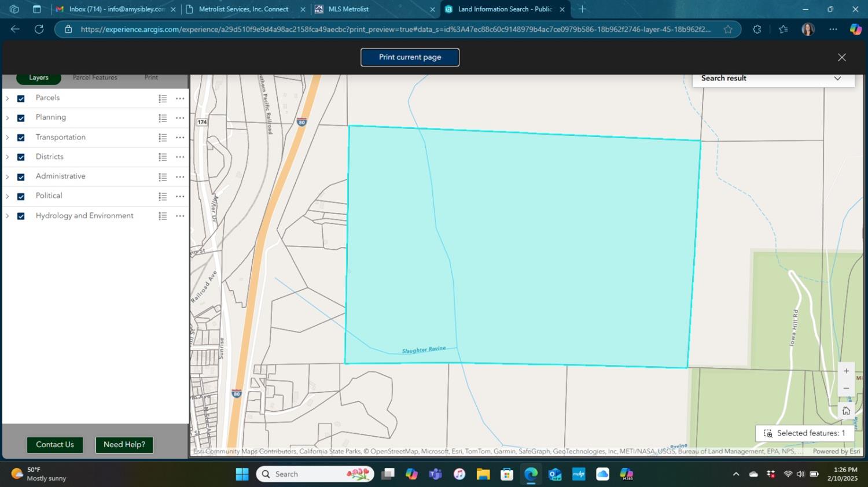Expand the Administrative layer group
The height and width of the screenshot is (487, 868).
pyautogui.click(x=7, y=177)
